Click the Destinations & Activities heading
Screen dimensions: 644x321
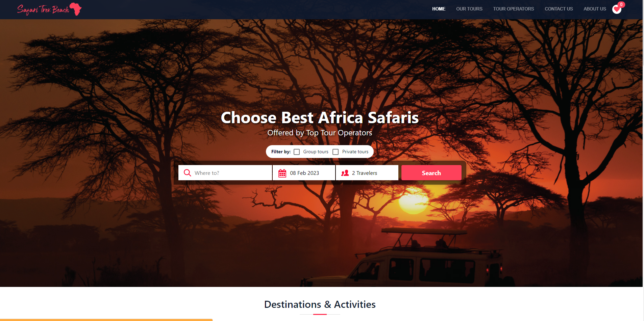pyautogui.click(x=320, y=304)
